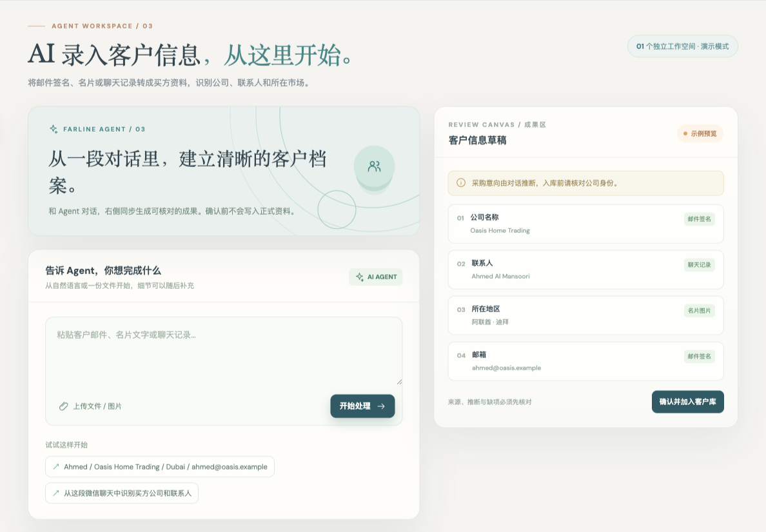Click the 01 个独立工作空间 · 演示模式 pill
This screenshot has height=532, width=766.
click(x=682, y=46)
